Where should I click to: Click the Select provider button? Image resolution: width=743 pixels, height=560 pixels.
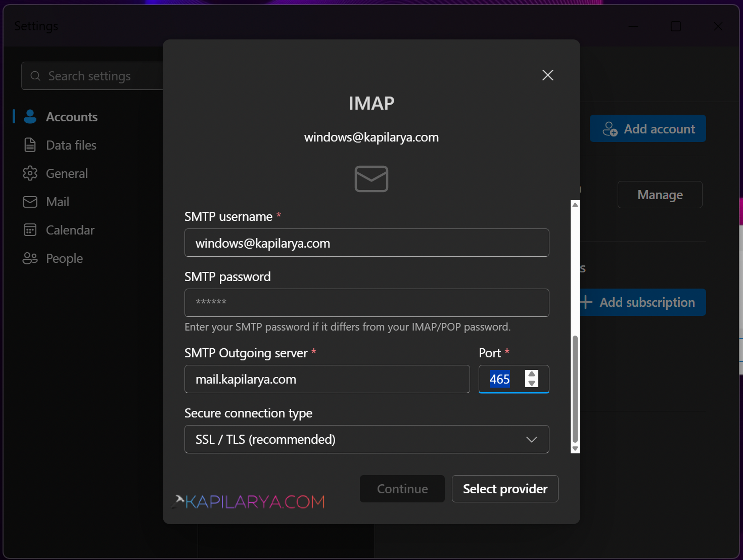click(505, 489)
